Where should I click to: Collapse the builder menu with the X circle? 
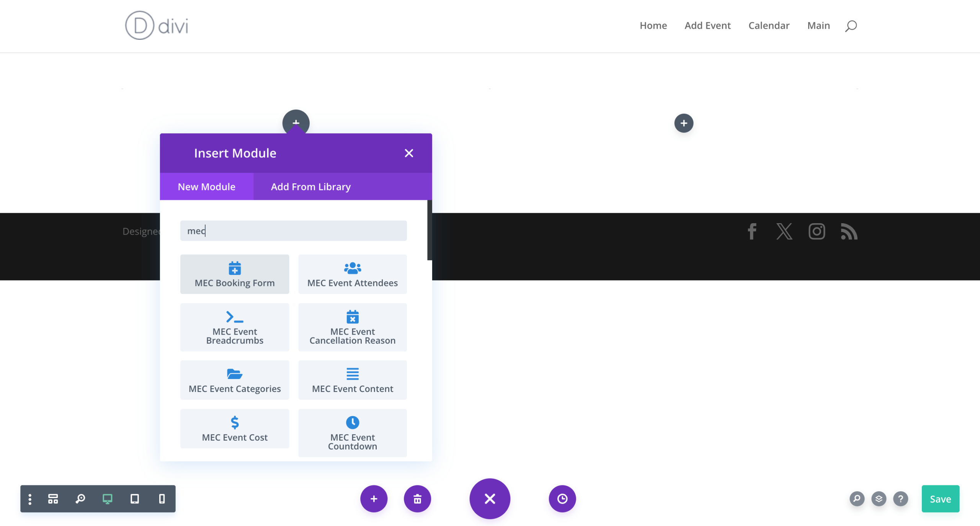[x=490, y=498]
